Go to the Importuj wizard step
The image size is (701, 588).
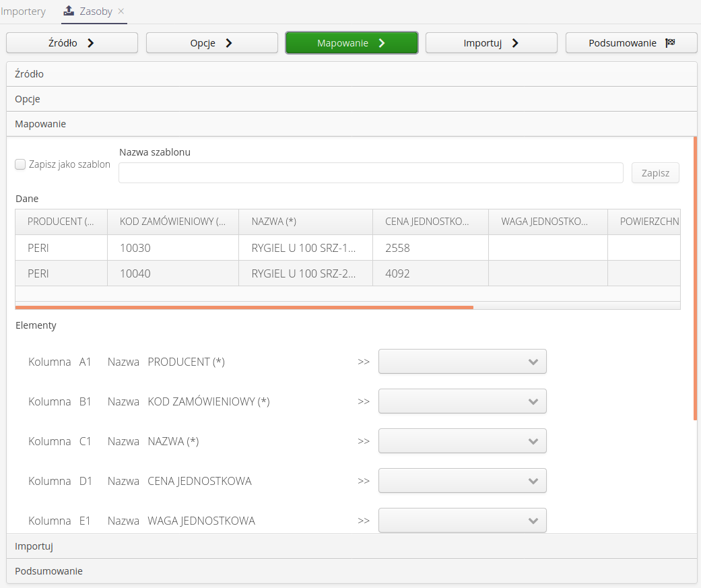pyautogui.click(x=492, y=43)
